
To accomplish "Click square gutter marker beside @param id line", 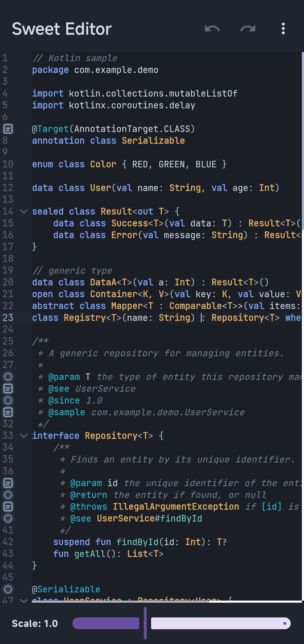I will (8, 483).
